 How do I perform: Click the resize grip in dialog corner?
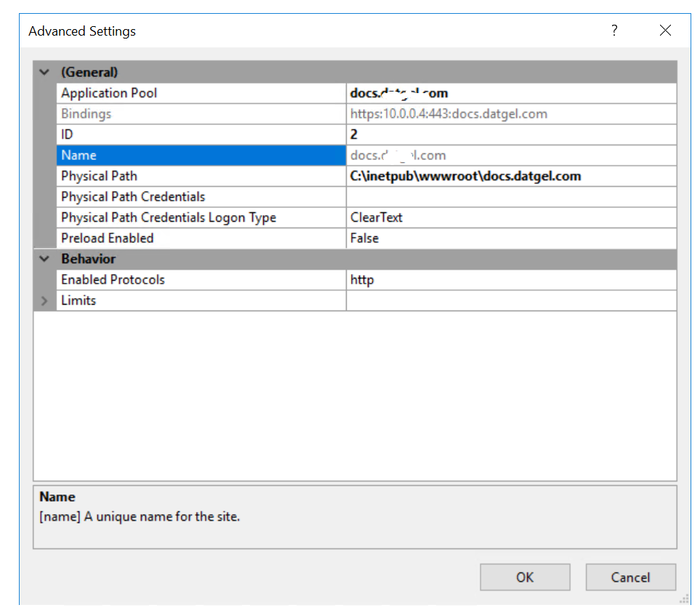685,598
